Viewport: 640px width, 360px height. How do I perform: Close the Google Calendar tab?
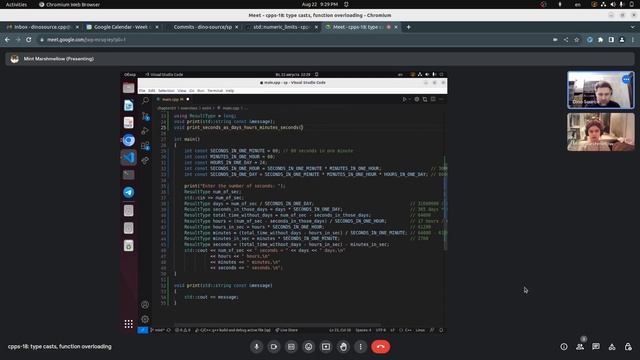(157, 27)
